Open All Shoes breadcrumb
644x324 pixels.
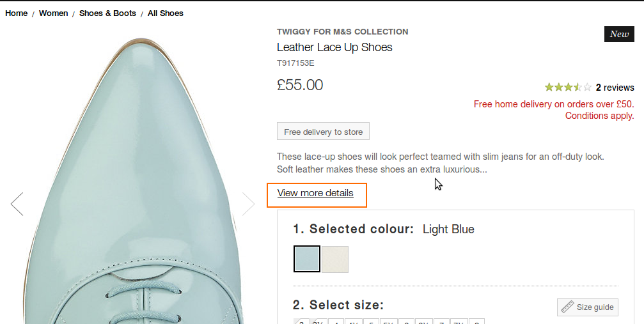[x=166, y=13]
